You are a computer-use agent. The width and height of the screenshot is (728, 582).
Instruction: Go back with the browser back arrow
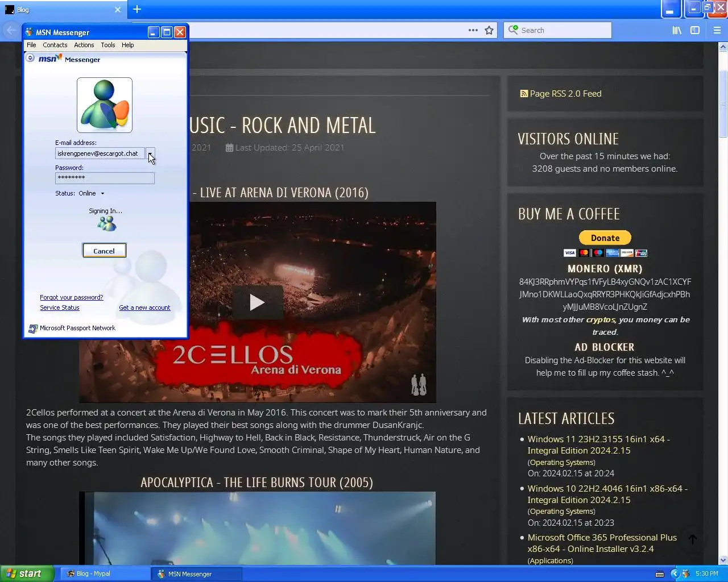tap(11, 30)
